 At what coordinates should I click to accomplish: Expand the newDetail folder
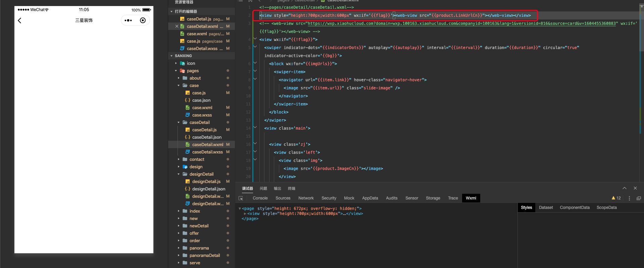pyautogui.click(x=179, y=226)
